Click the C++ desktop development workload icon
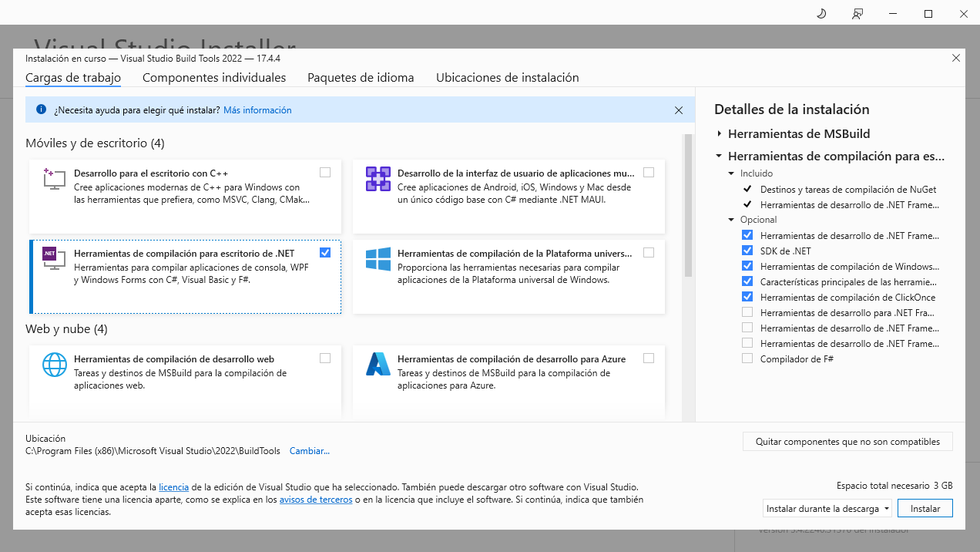 pos(55,180)
